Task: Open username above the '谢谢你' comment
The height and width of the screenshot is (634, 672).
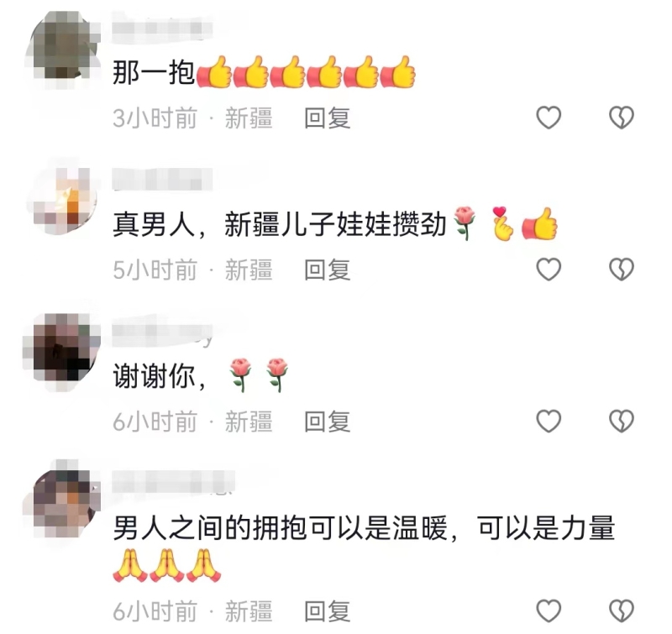Action: (162, 335)
